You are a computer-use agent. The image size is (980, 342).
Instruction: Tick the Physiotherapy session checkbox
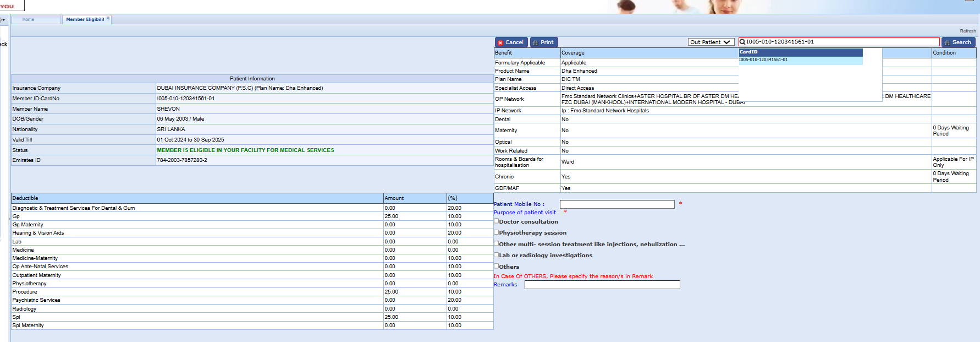497,232
